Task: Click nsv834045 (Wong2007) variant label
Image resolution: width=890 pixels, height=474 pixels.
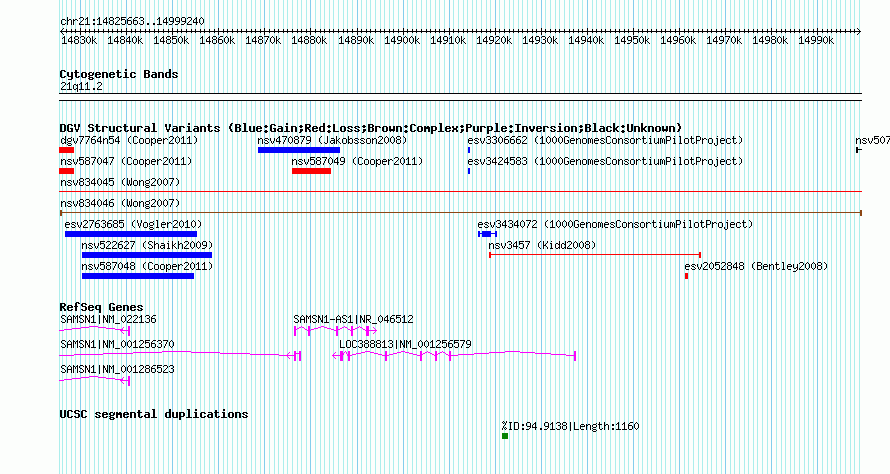Action: click(x=120, y=182)
